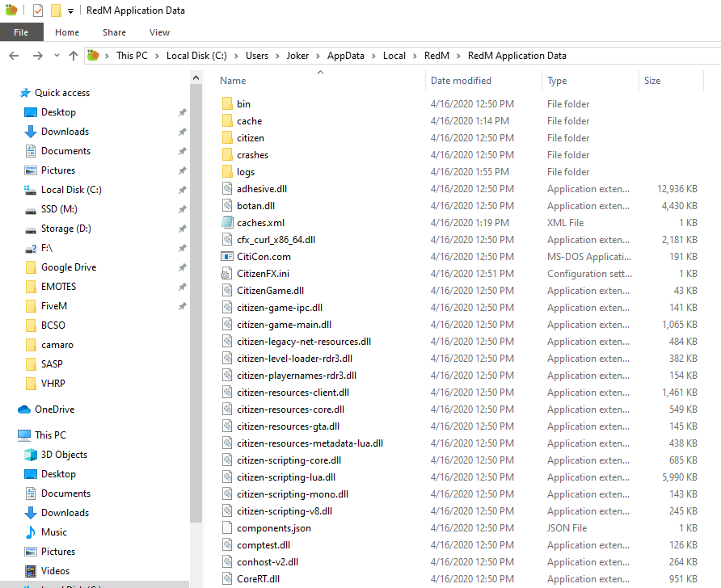
Task: Select the Google Drive folder in Quick access
Action: (68, 267)
